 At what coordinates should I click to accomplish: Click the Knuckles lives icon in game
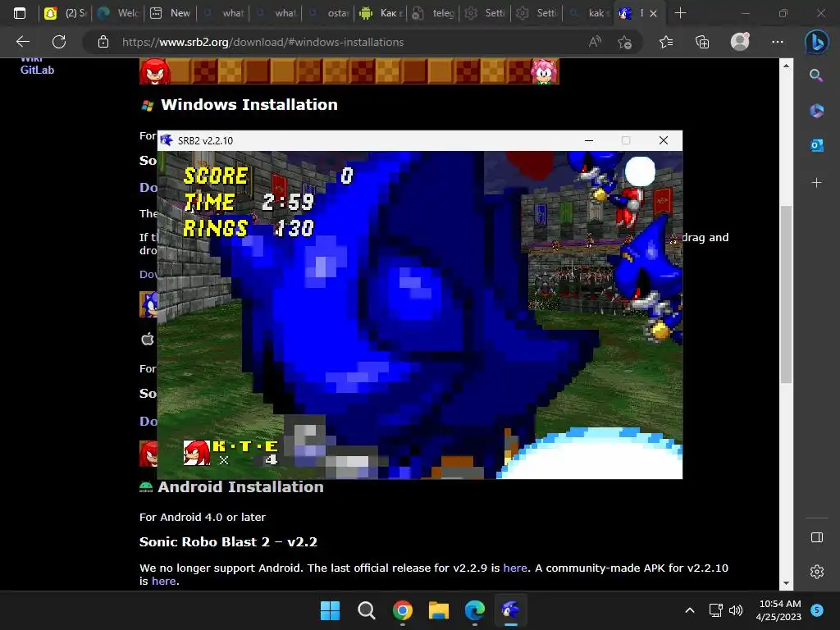(x=196, y=453)
